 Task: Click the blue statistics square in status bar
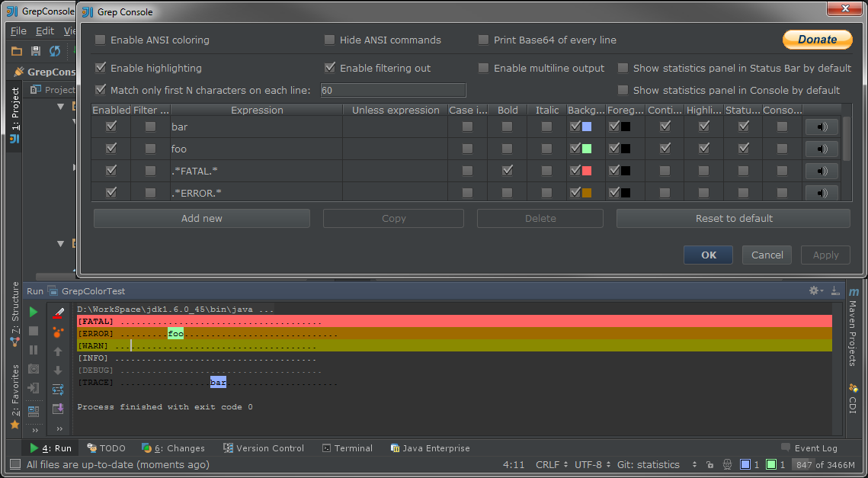745,465
